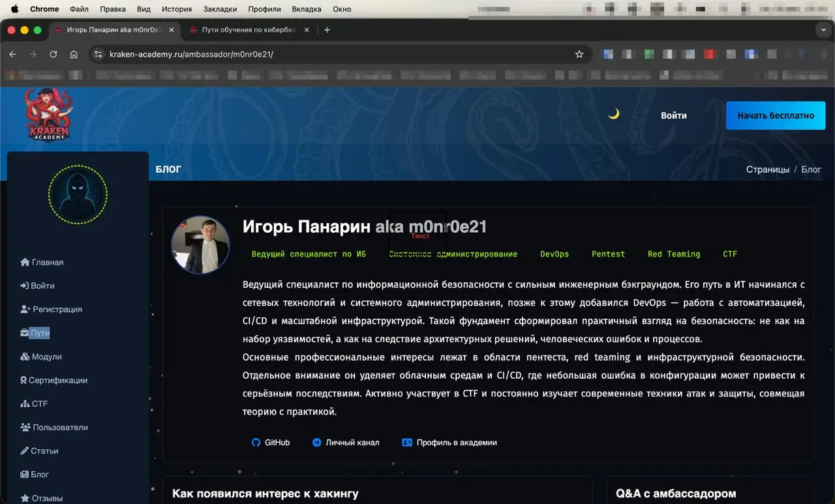
Task: Click the cubes icon beside Модули
Action: [x=25, y=357]
